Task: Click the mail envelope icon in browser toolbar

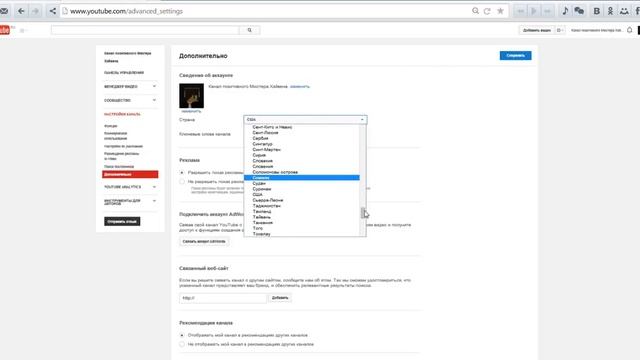Action: (x=4, y=11)
